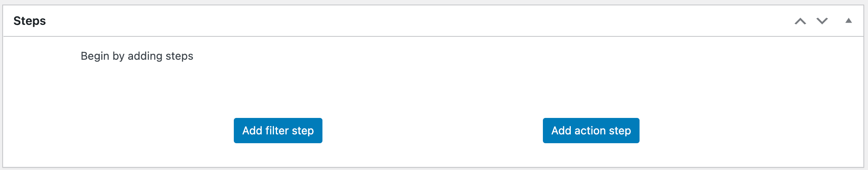
Task: Shift Steps panel higher with up arrow
Action: (800, 21)
